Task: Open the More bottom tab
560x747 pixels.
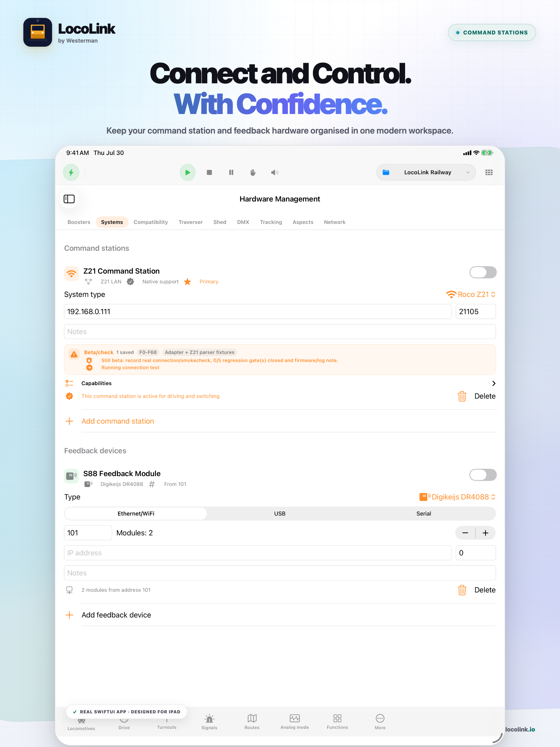Action: [380, 722]
